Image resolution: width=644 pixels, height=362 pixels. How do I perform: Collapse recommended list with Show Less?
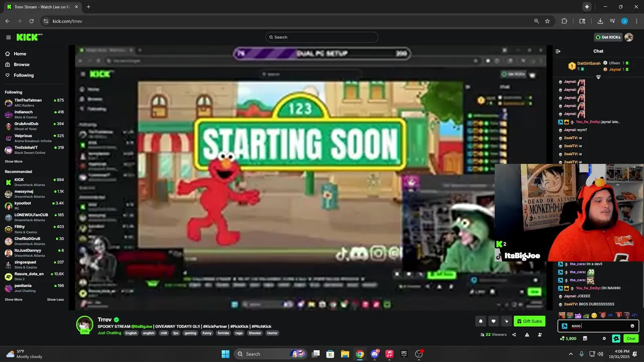click(x=55, y=300)
